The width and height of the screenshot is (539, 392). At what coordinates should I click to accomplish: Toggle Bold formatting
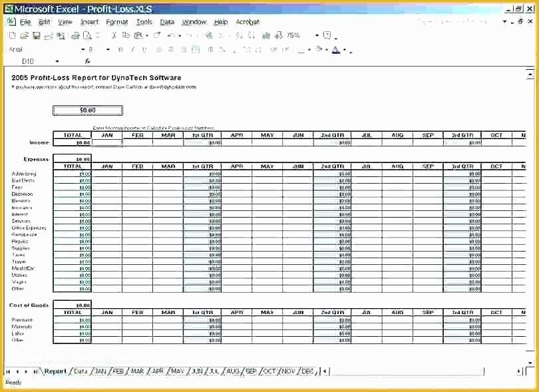click(120, 50)
